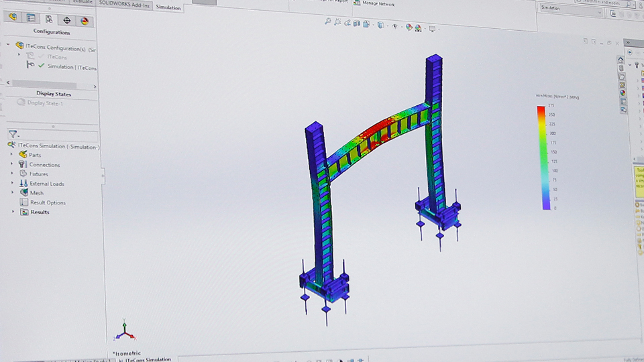Open the task pane Home icon

click(x=621, y=60)
